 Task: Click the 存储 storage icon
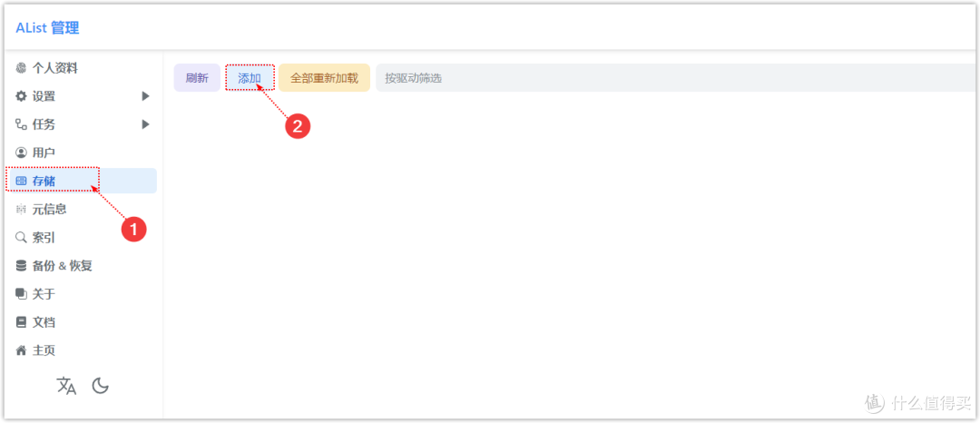21,181
